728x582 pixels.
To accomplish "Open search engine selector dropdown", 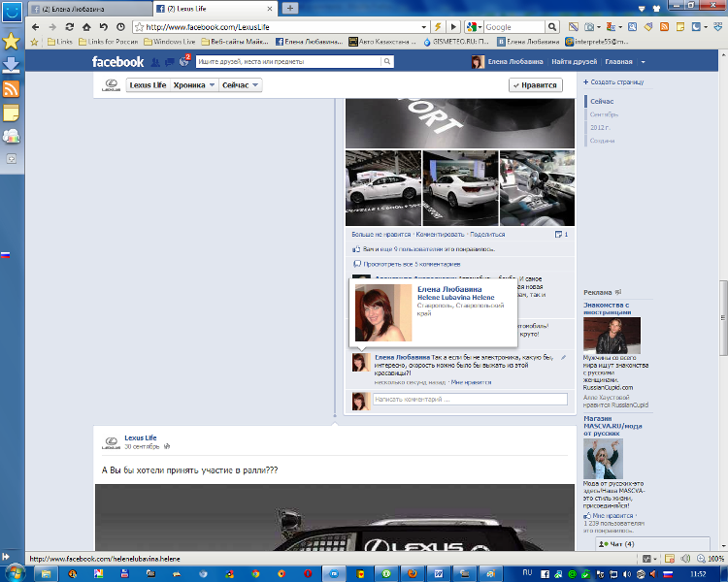I will 480,27.
